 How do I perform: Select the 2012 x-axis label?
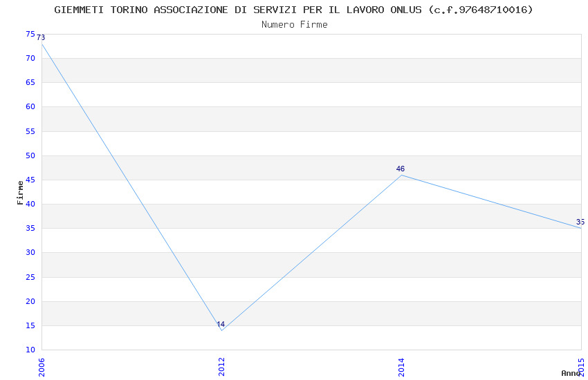pyautogui.click(x=221, y=368)
